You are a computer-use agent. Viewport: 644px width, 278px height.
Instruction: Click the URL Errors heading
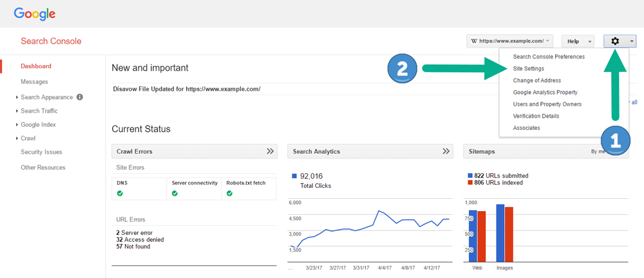[131, 219]
